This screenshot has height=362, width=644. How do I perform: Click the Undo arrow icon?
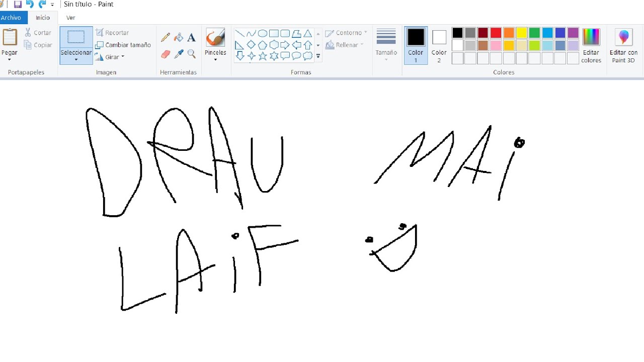click(30, 4)
